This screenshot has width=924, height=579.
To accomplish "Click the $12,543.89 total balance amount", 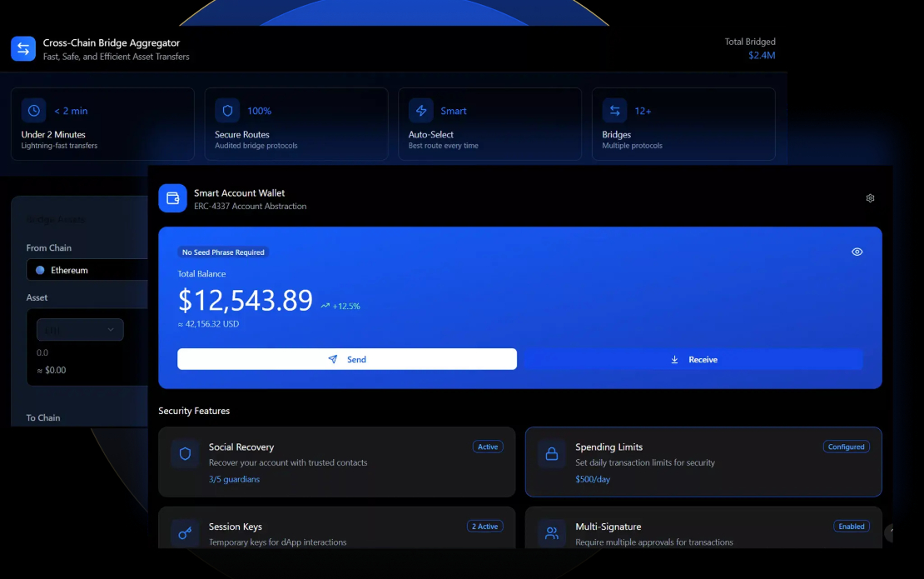I will pyautogui.click(x=245, y=300).
